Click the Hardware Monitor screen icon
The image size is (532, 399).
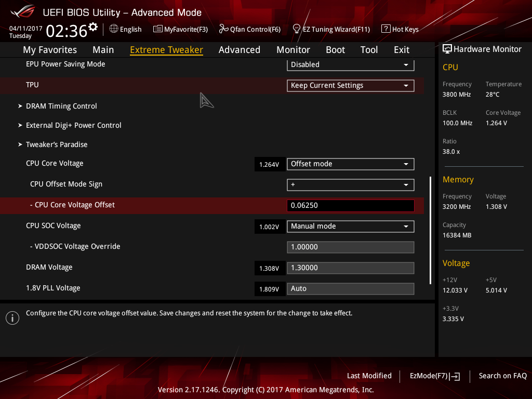(x=447, y=49)
